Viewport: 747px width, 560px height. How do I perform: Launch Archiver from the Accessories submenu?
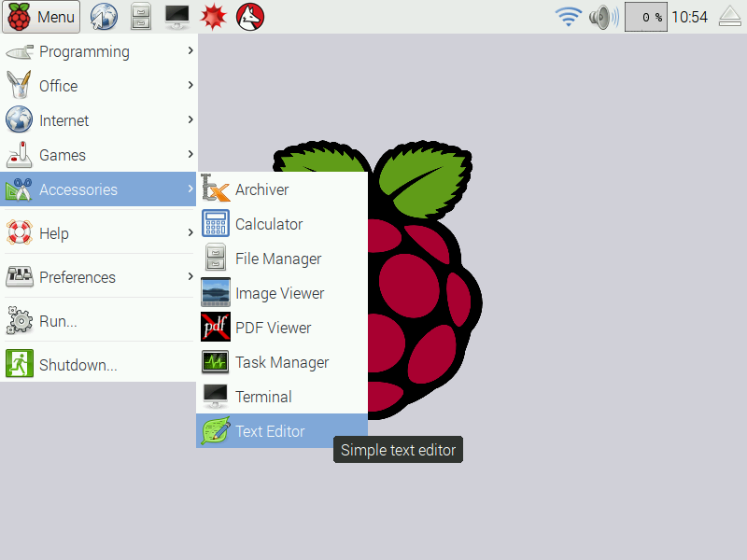tap(282, 189)
